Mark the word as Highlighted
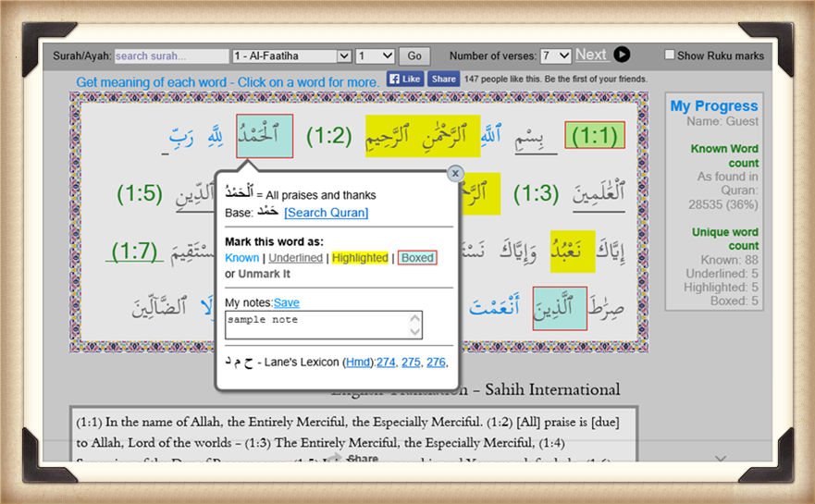 click(x=360, y=258)
